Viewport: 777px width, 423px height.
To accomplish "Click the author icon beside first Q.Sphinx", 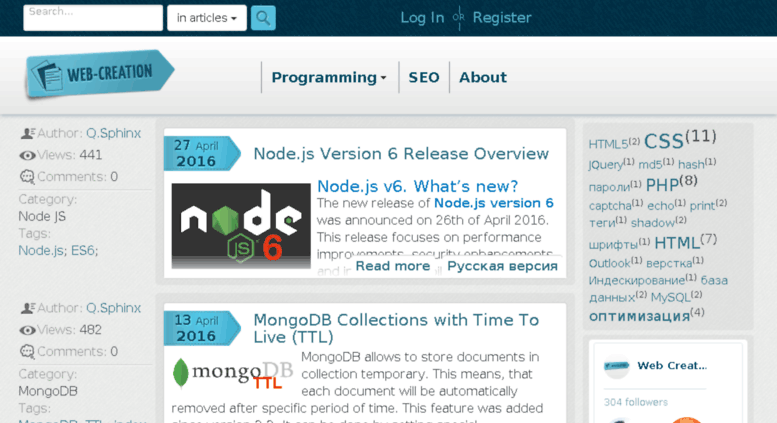I will (27, 133).
